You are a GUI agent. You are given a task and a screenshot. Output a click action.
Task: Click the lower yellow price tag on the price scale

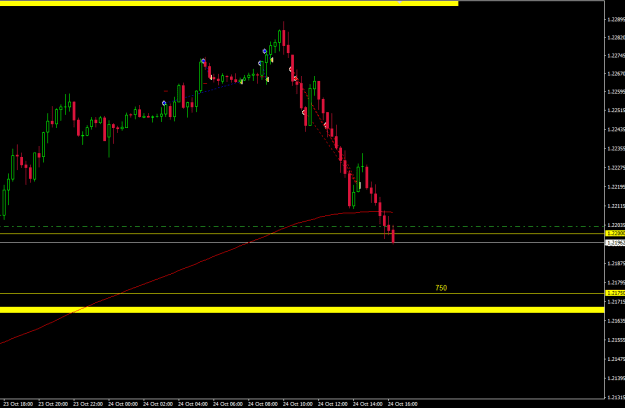coord(615,293)
